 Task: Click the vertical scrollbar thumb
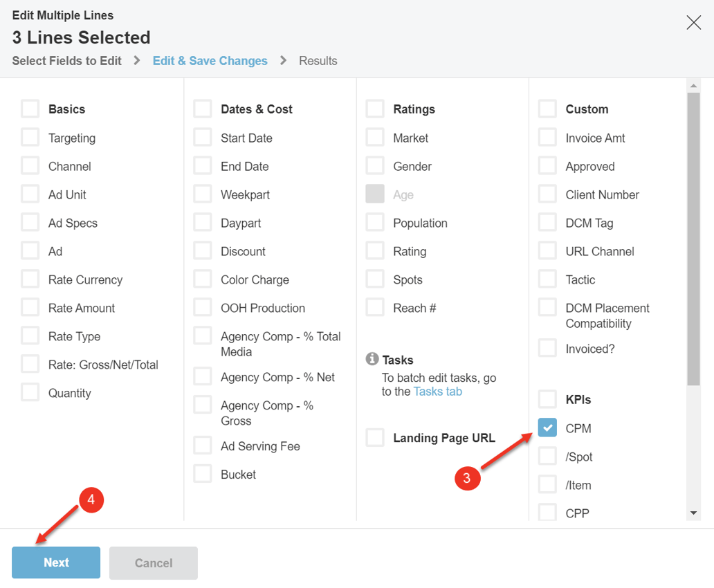coord(693,239)
